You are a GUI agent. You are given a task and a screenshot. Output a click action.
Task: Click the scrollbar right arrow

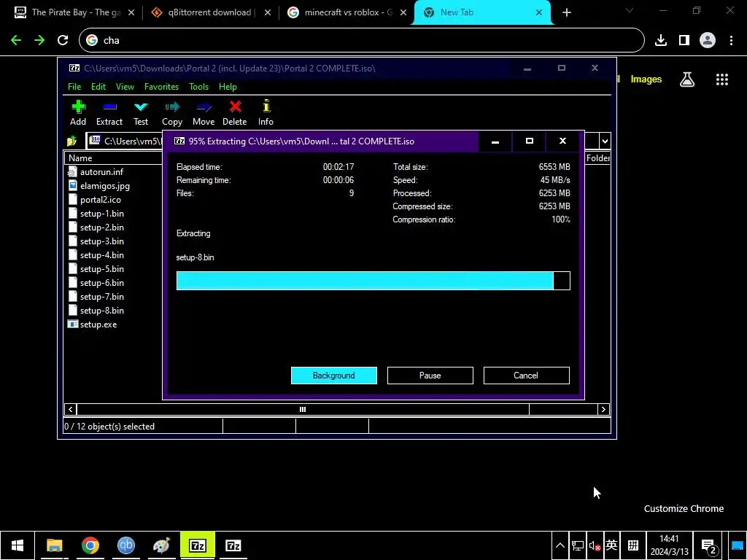603,410
